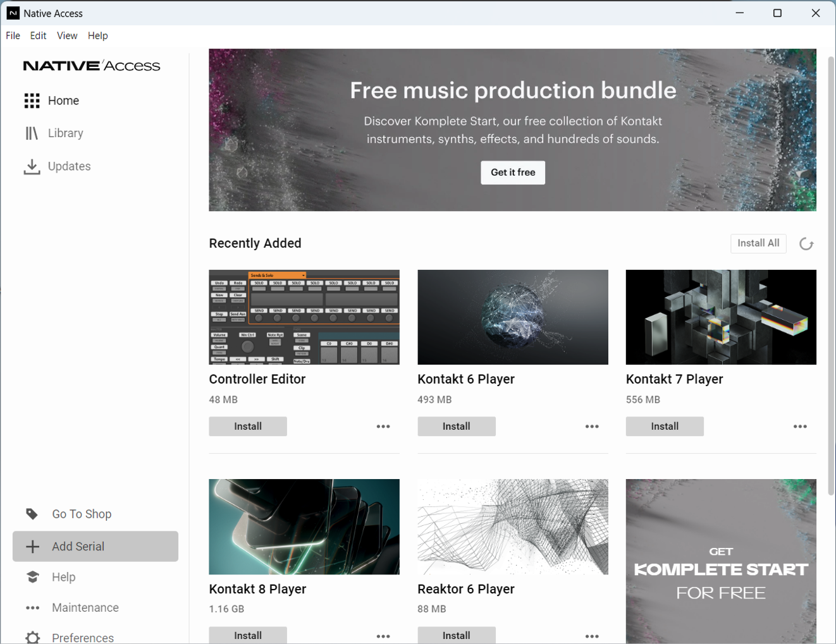Click the Maintenance sidebar label
Viewport: 836px width, 644px height.
85,608
